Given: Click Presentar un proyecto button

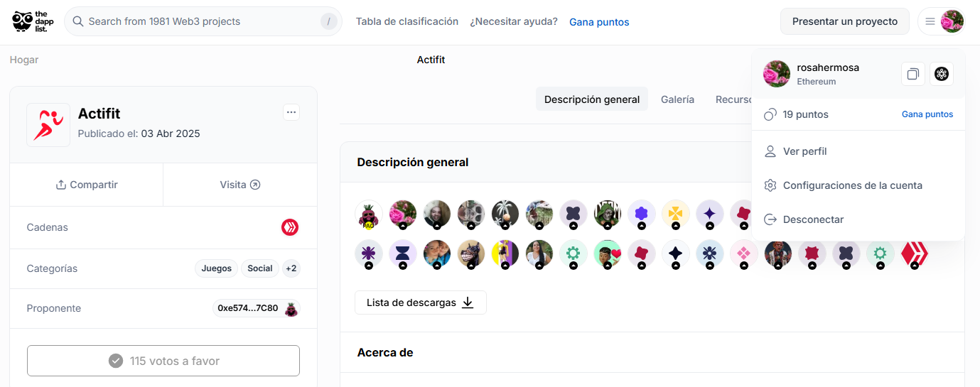Looking at the screenshot, I should 845,21.
